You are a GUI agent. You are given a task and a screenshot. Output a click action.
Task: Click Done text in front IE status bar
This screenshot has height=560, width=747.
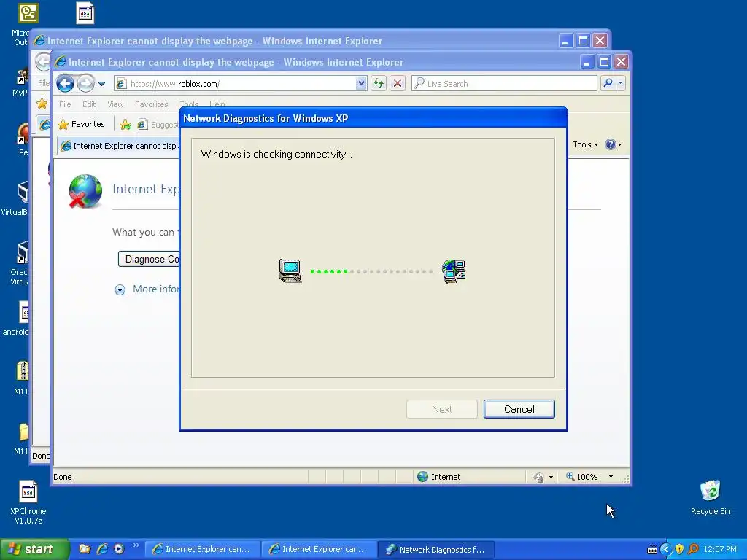(x=63, y=477)
